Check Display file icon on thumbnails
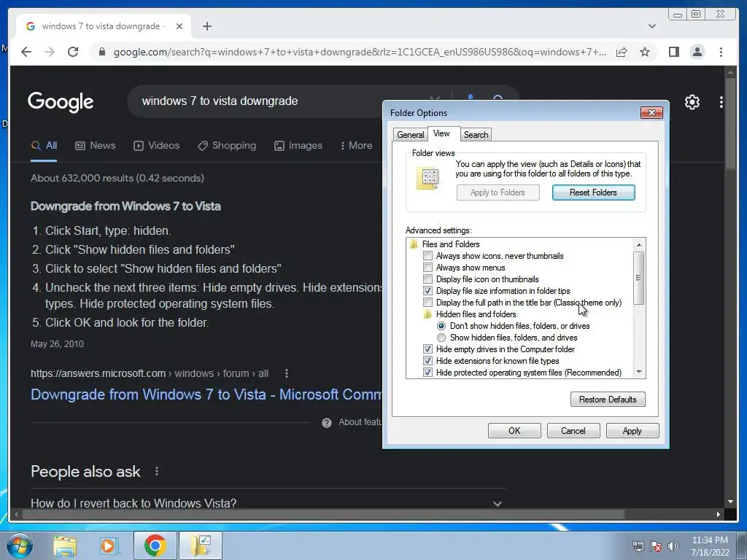 pyautogui.click(x=427, y=279)
